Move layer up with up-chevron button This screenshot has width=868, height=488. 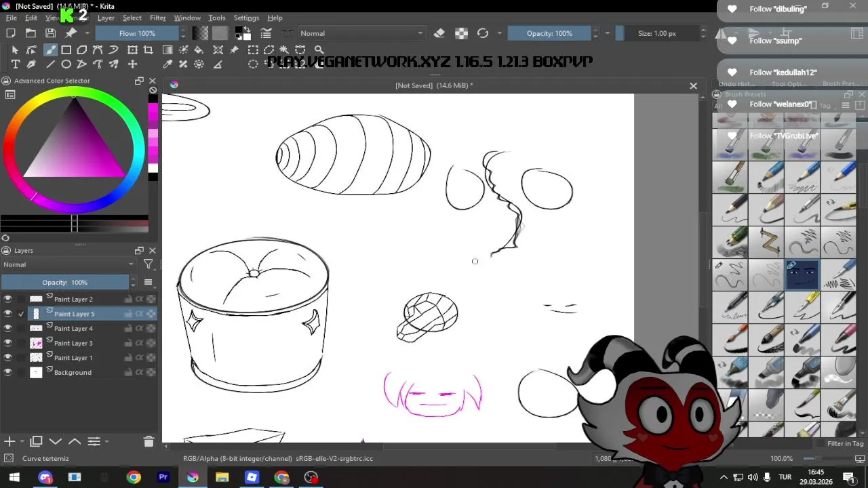75,441
